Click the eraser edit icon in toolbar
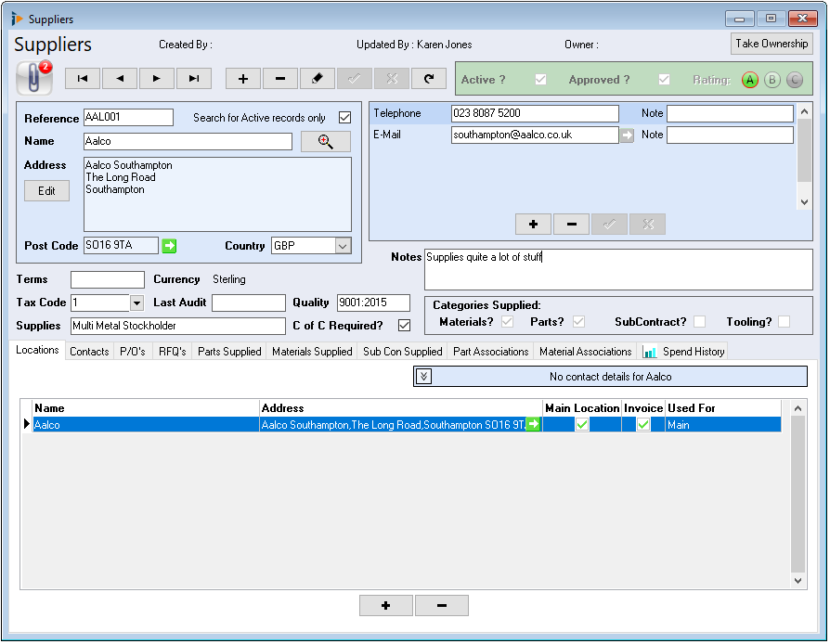The width and height of the screenshot is (830, 644). [317, 79]
